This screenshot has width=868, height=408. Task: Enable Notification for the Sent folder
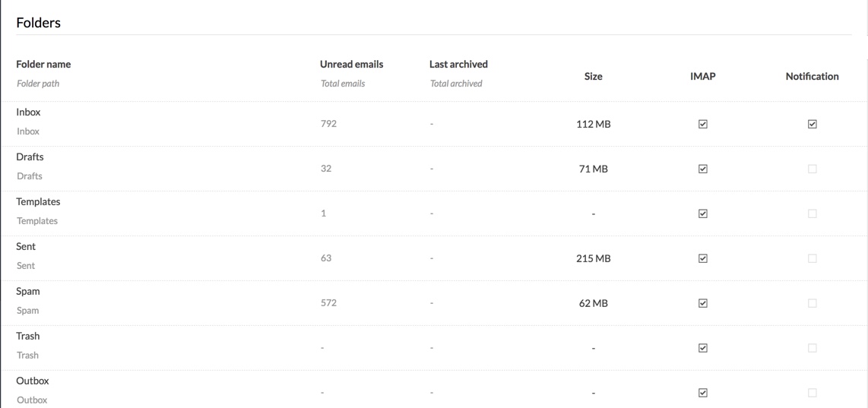click(x=813, y=258)
